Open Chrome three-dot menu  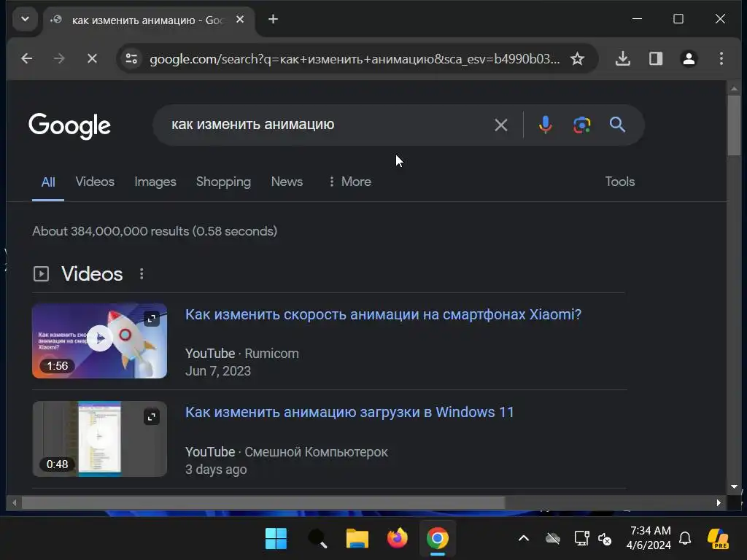(721, 58)
